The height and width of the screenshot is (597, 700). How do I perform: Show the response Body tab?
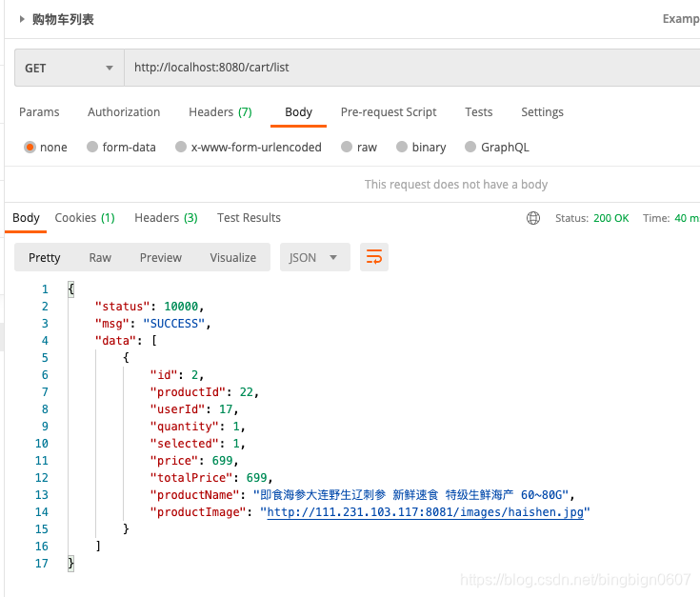click(x=26, y=218)
